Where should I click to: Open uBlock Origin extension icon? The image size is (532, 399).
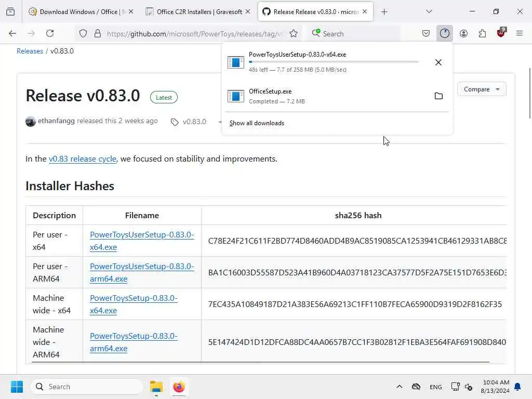pyautogui.click(x=501, y=33)
